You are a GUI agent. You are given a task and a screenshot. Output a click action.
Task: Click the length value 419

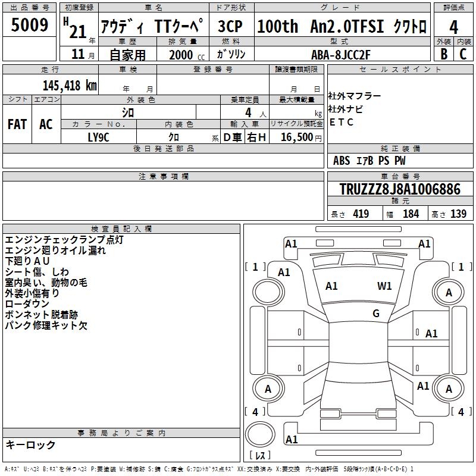[361, 214]
